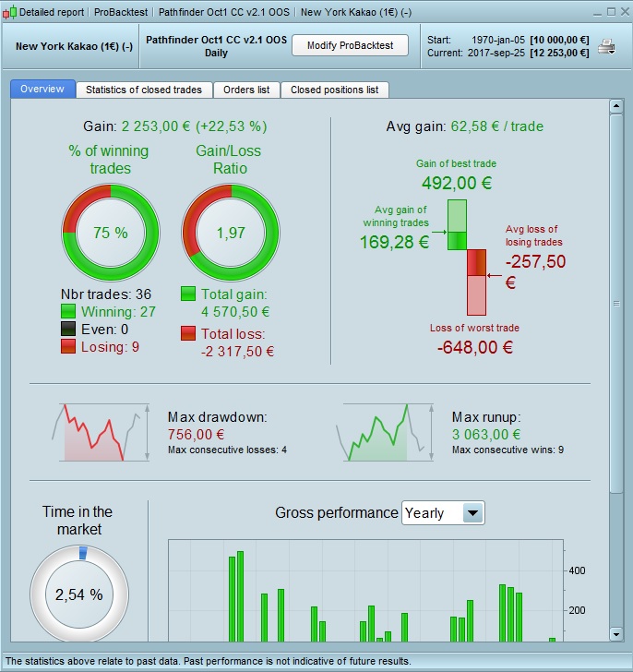Click the red Total loss legend square
The width and height of the screenshot is (633, 672).
(x=188, y=333)
